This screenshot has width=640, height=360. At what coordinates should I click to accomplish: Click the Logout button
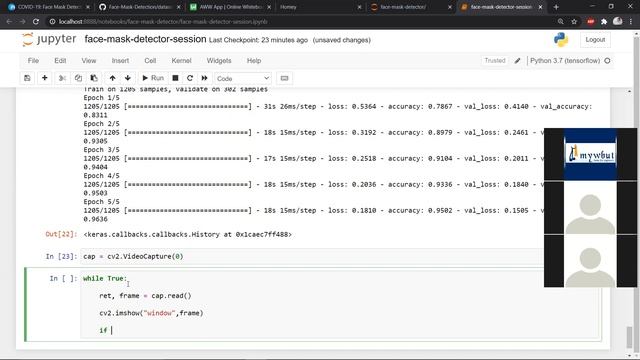tap(595, 40)
